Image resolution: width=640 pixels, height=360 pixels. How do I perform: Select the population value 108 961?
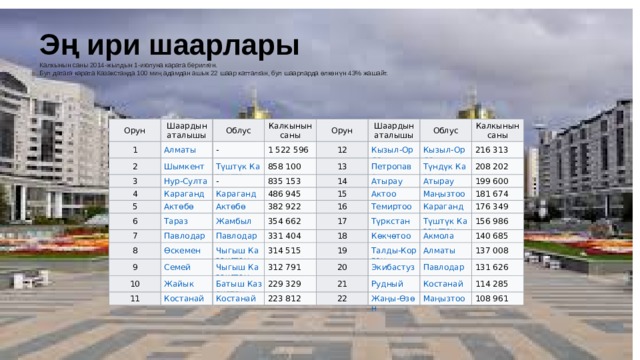(492, 298)
